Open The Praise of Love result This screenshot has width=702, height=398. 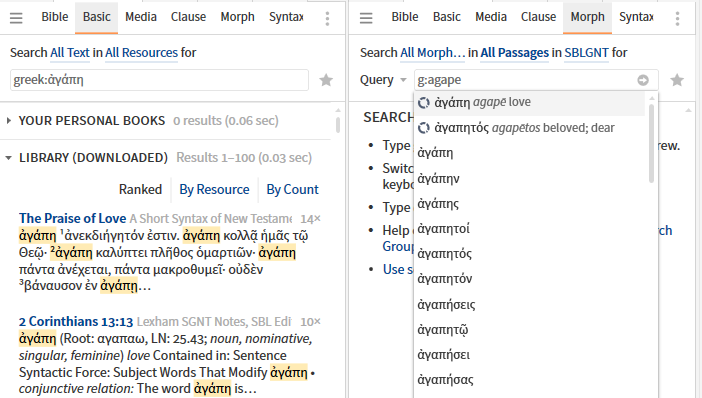[73, 218]
